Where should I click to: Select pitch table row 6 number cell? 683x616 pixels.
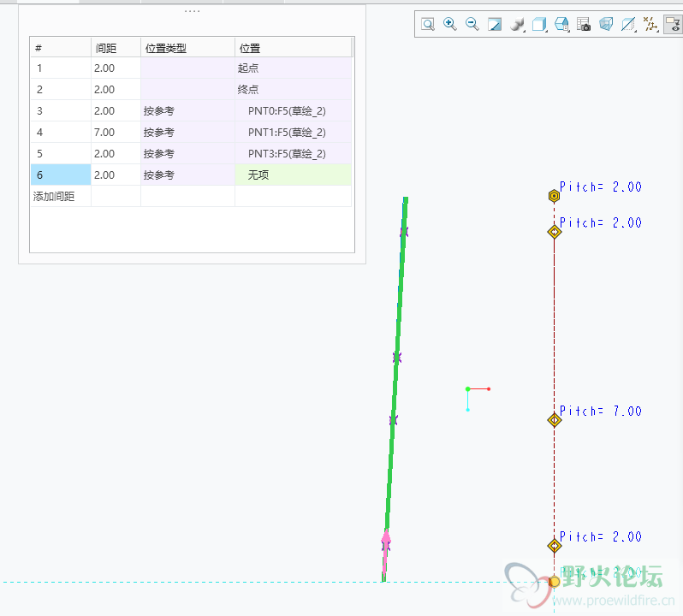click(x=61, y=175)
